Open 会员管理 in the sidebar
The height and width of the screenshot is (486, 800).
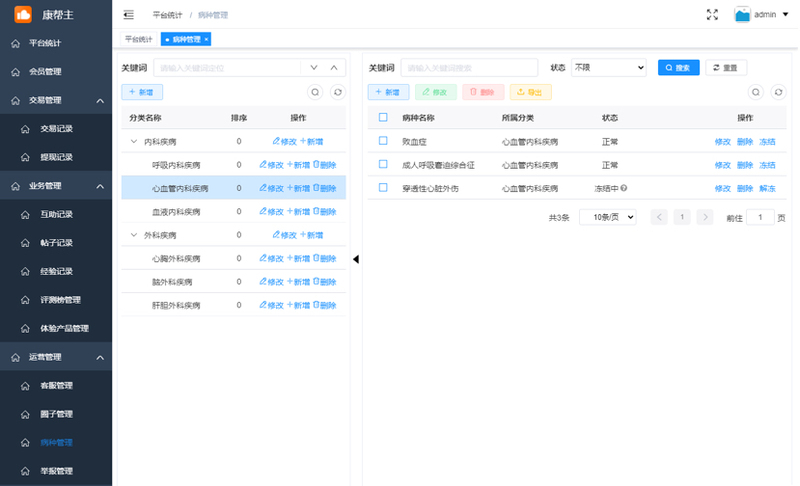pyautogui.click(x=56, y=71)
